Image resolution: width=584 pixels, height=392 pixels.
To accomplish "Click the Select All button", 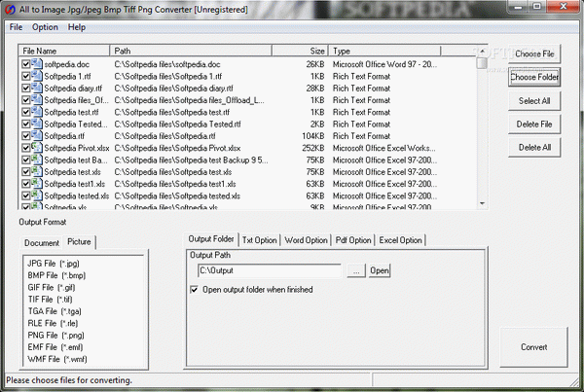I will (x=534, y=101).
